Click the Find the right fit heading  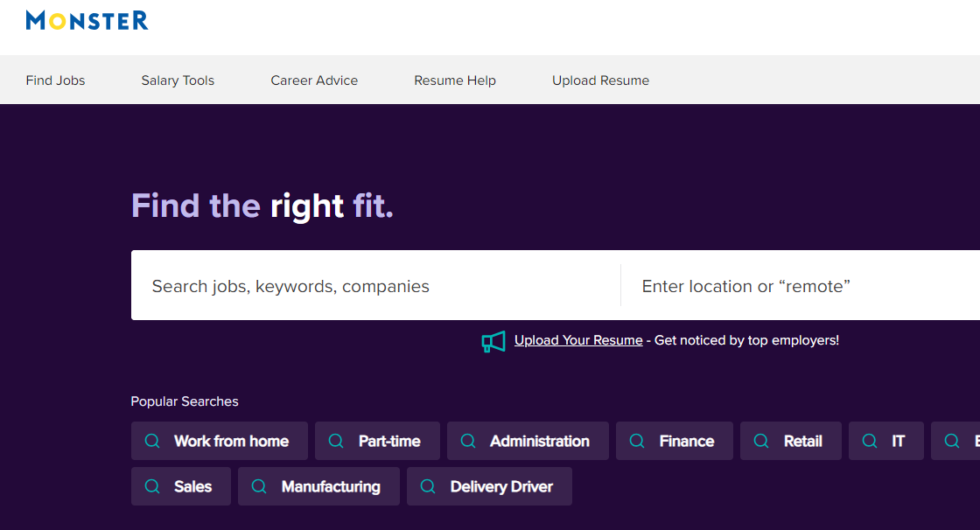[262, 206]
